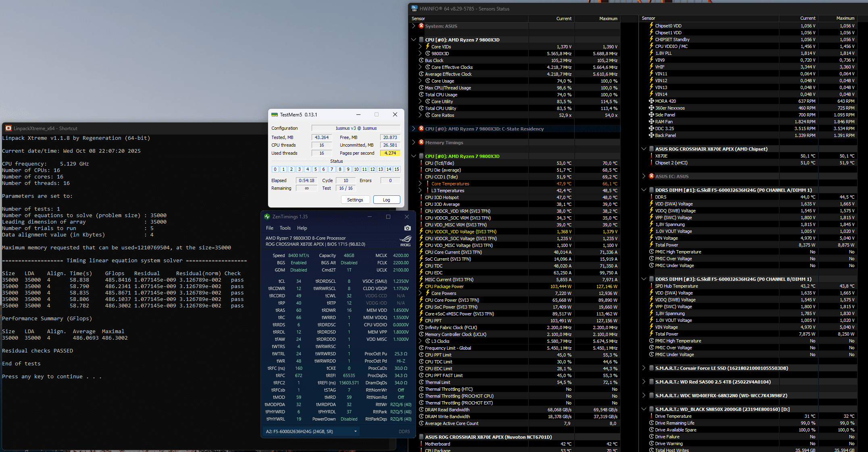The height and width of the screenshot is (452, 868).
Task: Open the File menu in ZenTimings
Action: coord(270,228)
